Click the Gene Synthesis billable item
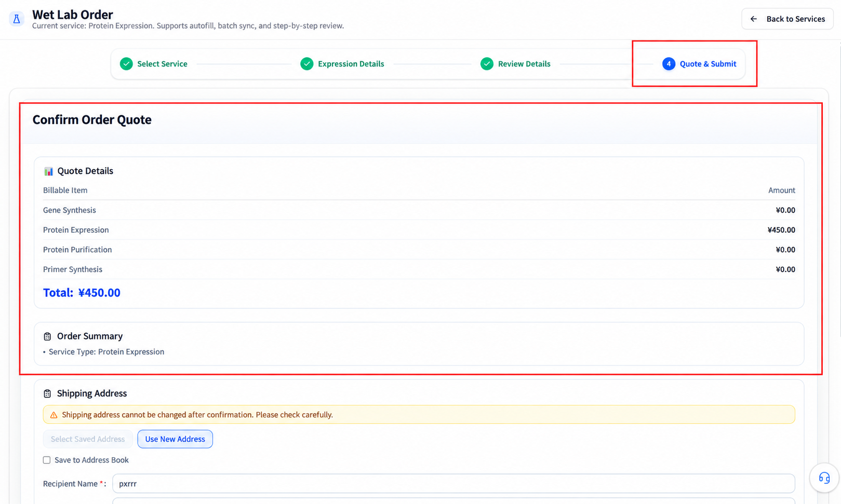Screen dimensions: 841x504 pos(70,210)
